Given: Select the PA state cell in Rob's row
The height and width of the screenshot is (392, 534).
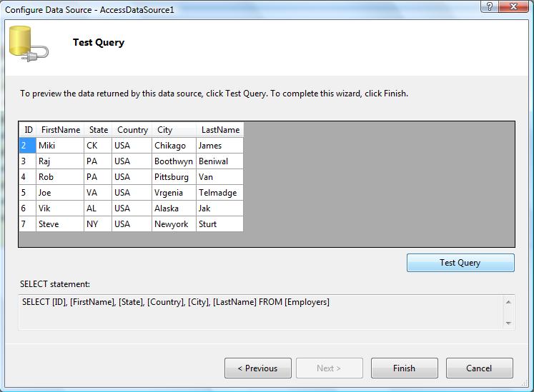Looking at the screenshot, I should [98, 176].
